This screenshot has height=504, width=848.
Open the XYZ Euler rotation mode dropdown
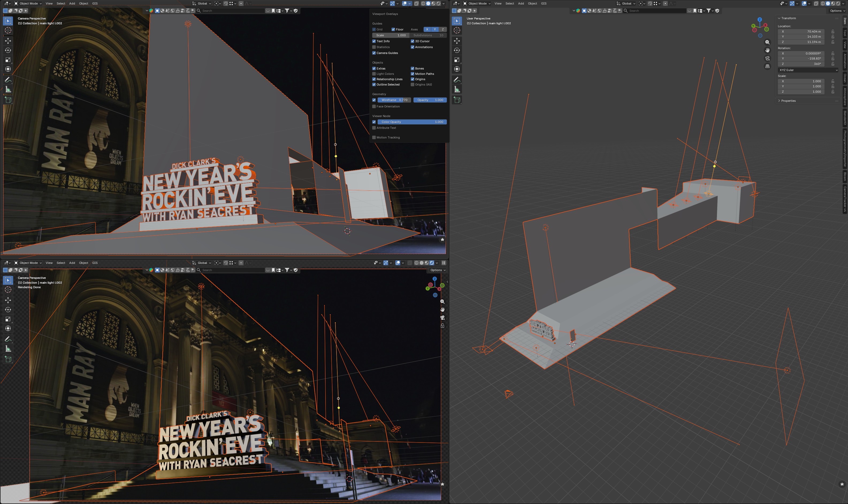808,70
